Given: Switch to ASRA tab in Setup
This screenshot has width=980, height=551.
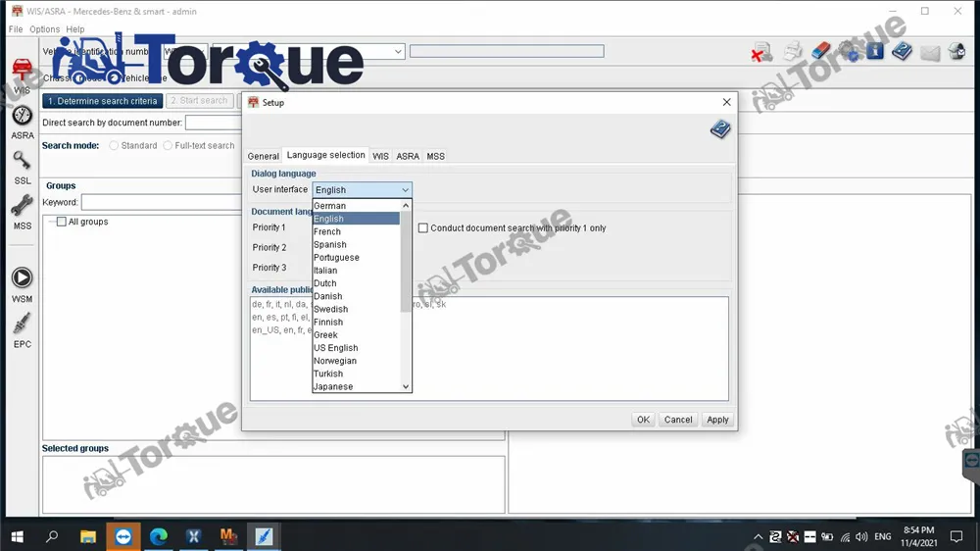Looking at the screenshot, I should point(408,156).
